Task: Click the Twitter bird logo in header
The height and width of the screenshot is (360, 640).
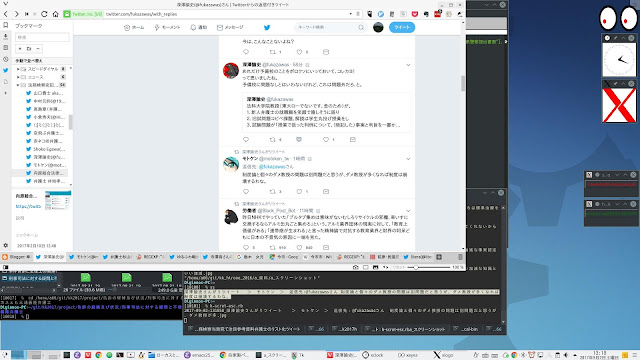Action: tap(267, 27)
